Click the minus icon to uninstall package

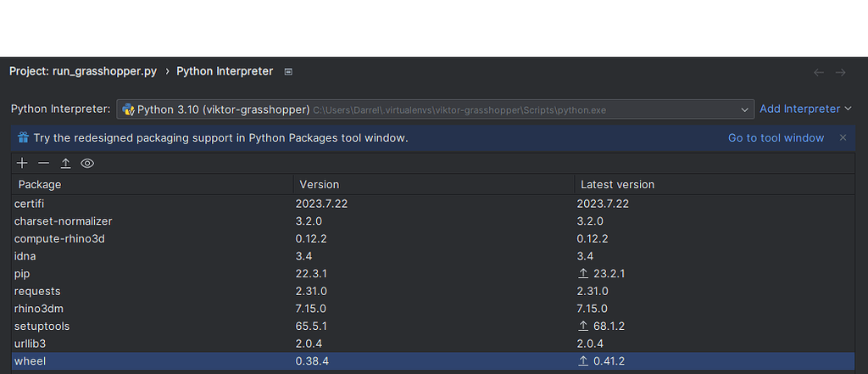pyautogui.click(x=44, y=163)
